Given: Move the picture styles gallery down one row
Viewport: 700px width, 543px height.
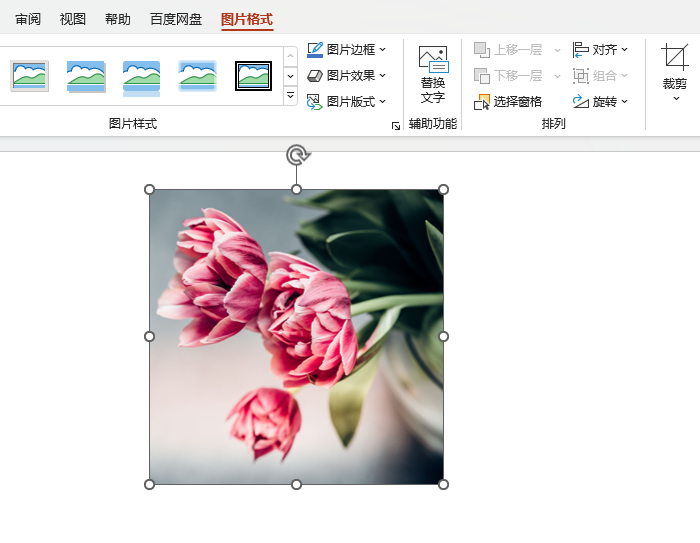Looking at the screenshot, I should click(290, 76).
